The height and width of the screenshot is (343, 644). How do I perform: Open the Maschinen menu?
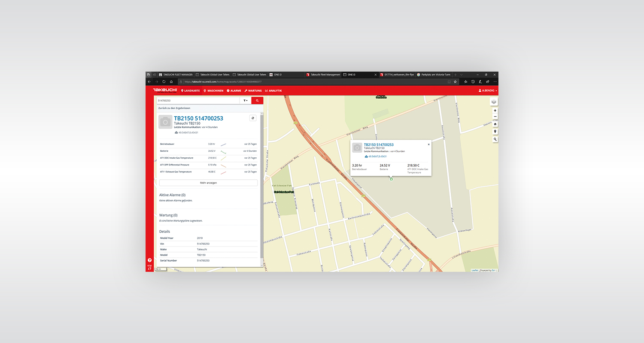coord(213,90)
